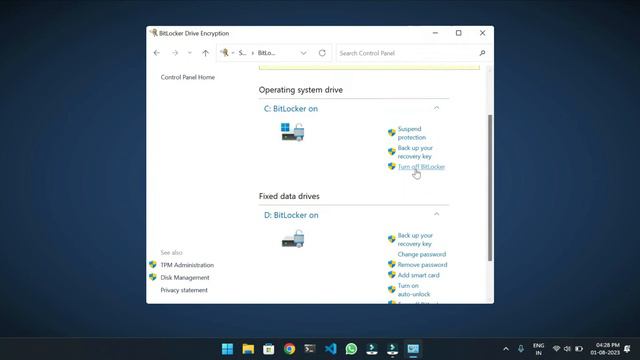The height and width of the screenshot is (360, 640).
Task: Open Terminal from taskbar
Action: tap(310, 349)
